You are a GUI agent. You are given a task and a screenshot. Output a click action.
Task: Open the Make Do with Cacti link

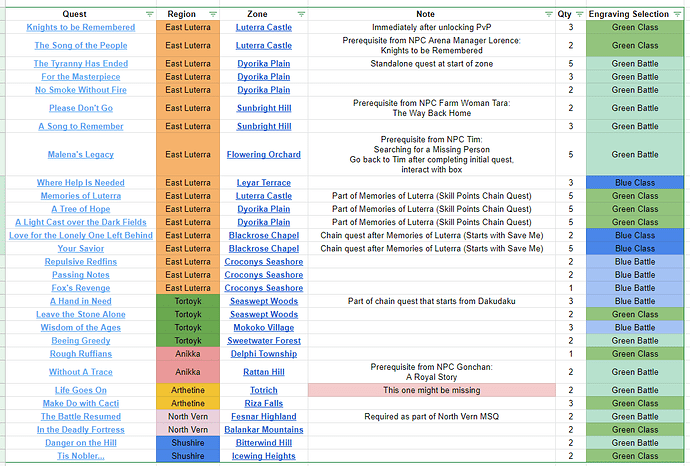[81, 404]
